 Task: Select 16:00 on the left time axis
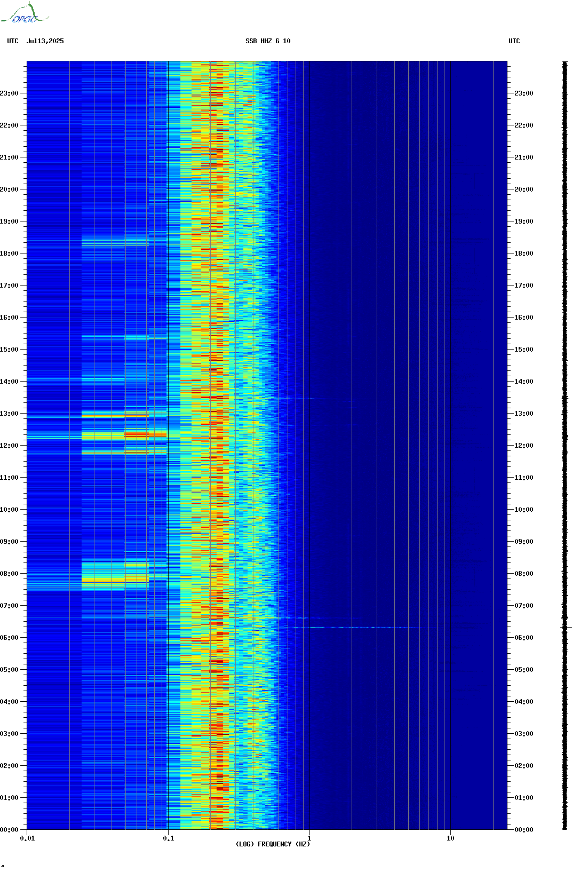point(9,318)
